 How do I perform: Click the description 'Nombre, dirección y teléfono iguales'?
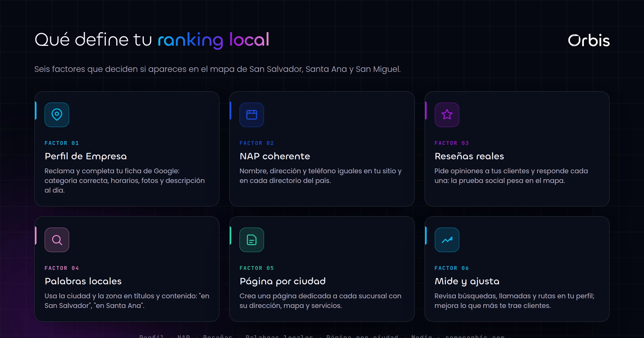[320, 176]
